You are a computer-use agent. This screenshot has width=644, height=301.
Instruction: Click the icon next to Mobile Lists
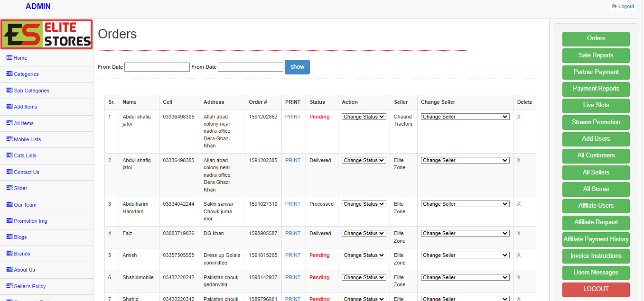pos(9,139)
